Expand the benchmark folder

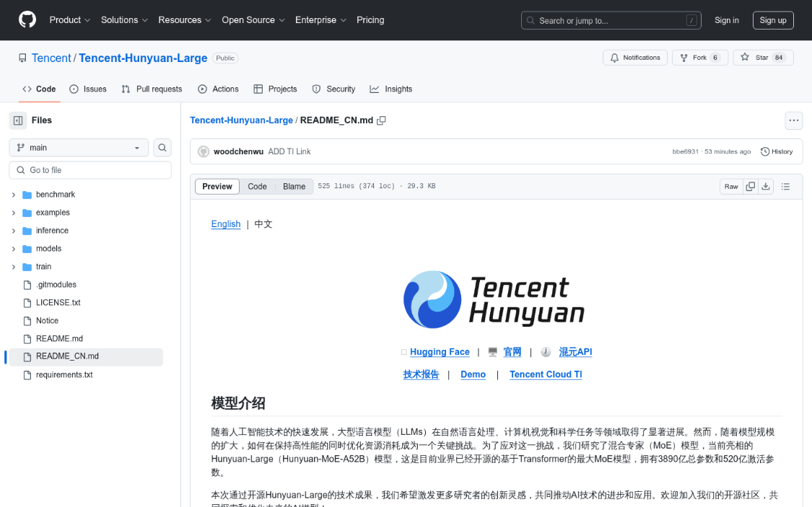pyautogui.click(x=13, y=194)
